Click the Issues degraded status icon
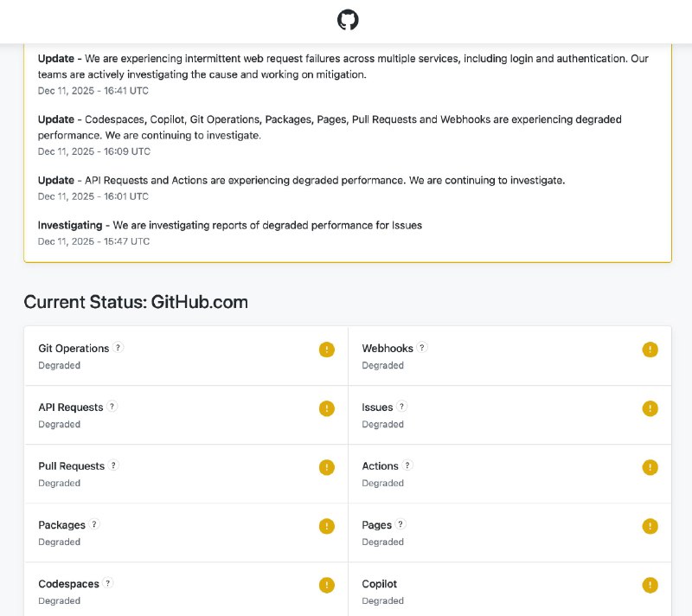The image size is (692, 616). 650,408
